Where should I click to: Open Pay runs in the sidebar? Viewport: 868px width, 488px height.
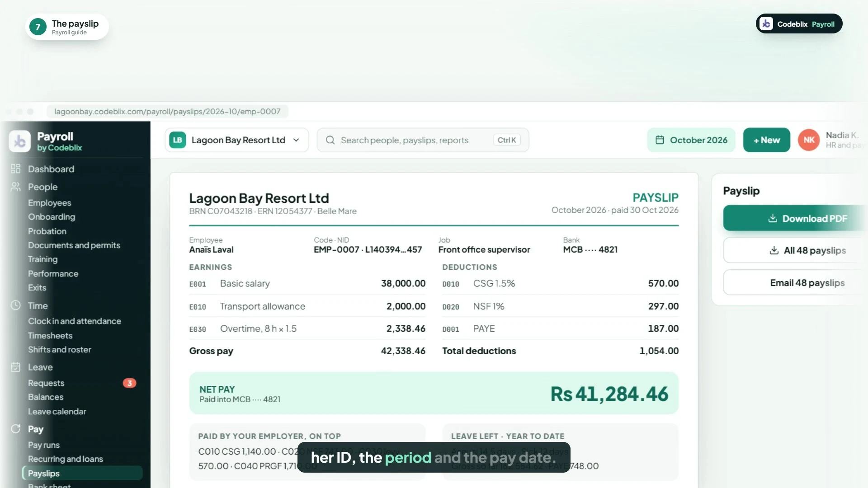(44, 445)
